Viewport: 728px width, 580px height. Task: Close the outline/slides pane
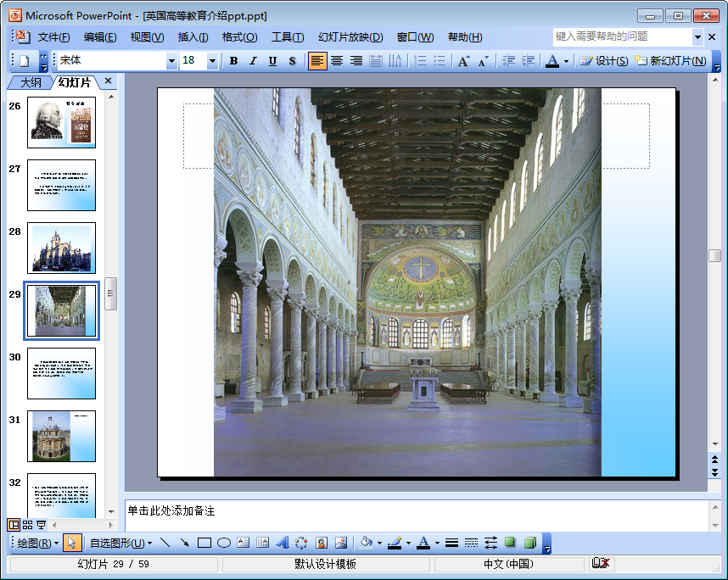108,81
